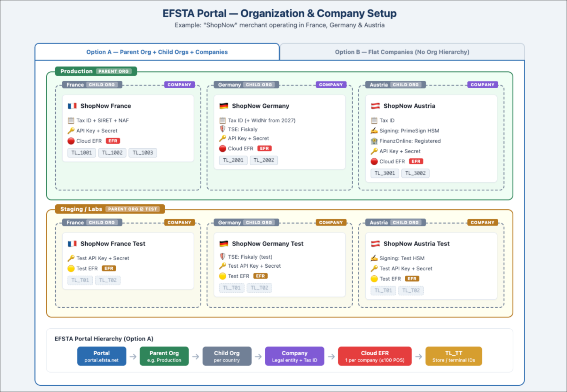567x392 pixels.
Task: Click Germany CHILD ORG label in Staging
Action: [246, 222]
